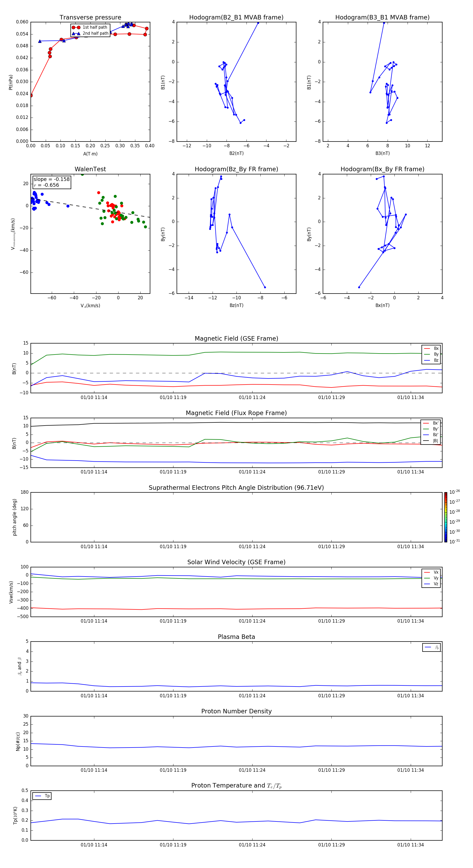Click the "B2(nT)" x-axis label
The height and width of the screenshot is (868, 473).
[x=236, y=153]
